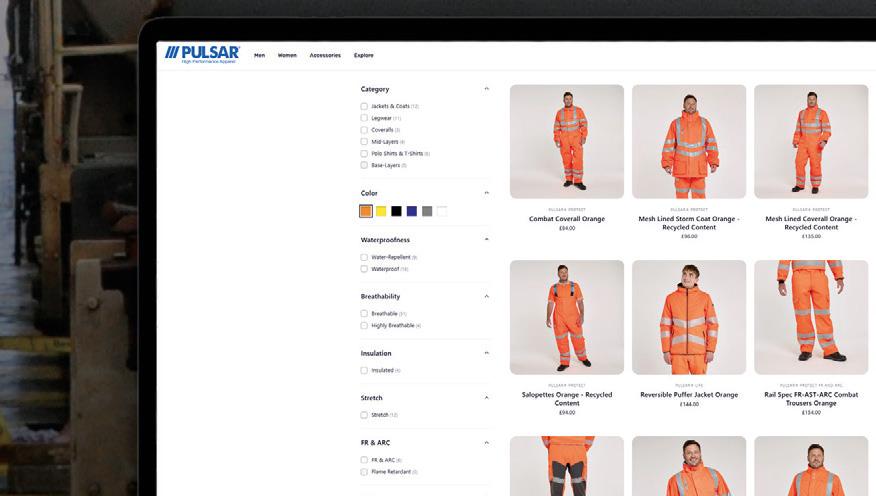Enable the Water-Repellent filter

364,257
